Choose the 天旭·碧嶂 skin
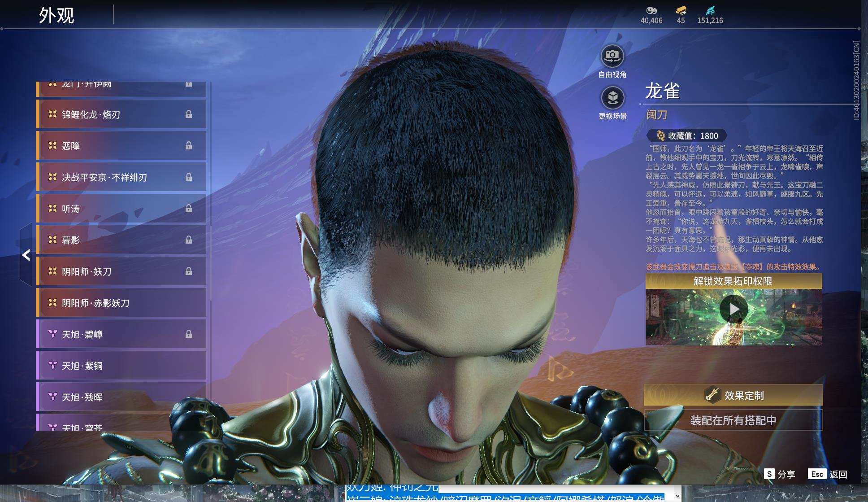This screenshot has height=502, width=868. [x=121, y=334]
